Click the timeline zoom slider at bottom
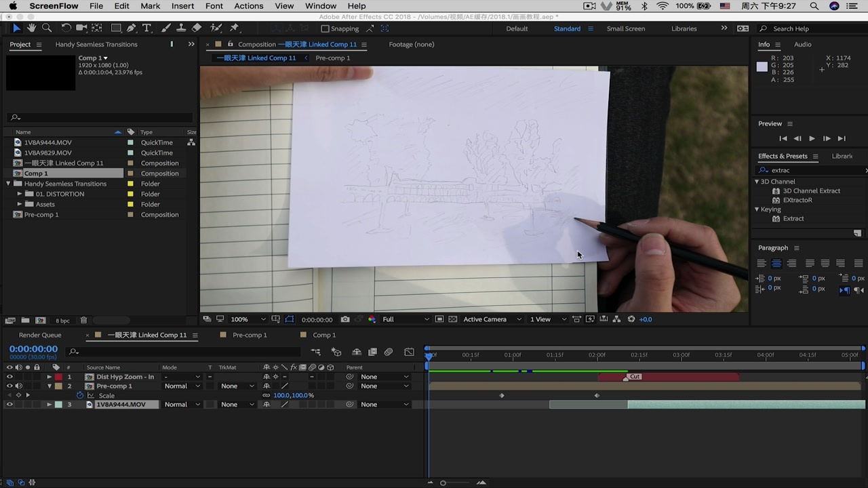868x488 pixels. point(443,483)
